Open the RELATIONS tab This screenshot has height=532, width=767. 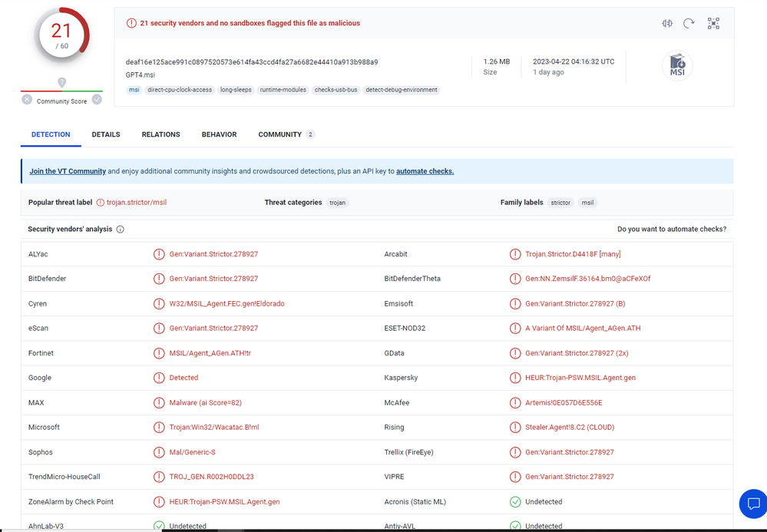coord(161,134)
